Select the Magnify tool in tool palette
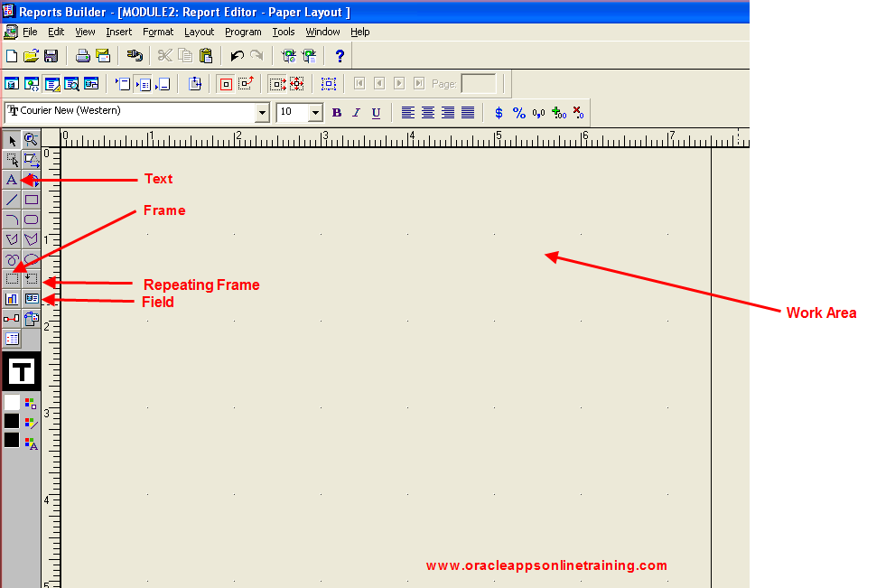The image size is (895, 588). 31,140
